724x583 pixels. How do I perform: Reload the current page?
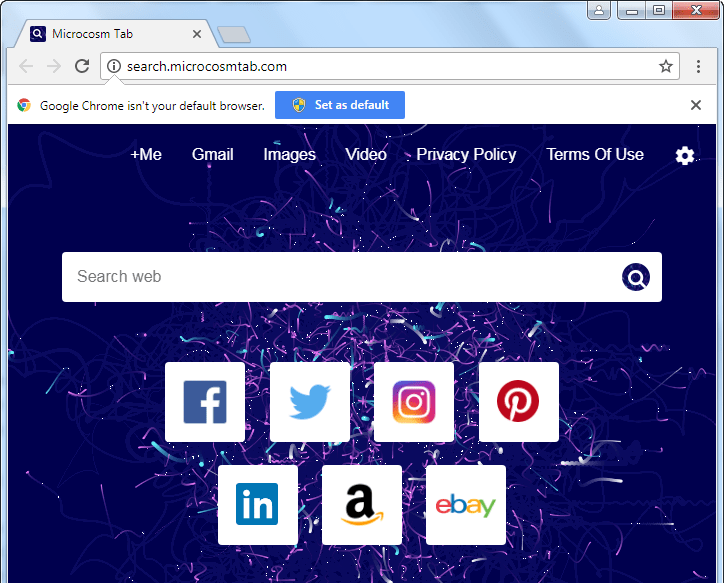(82, 66)
